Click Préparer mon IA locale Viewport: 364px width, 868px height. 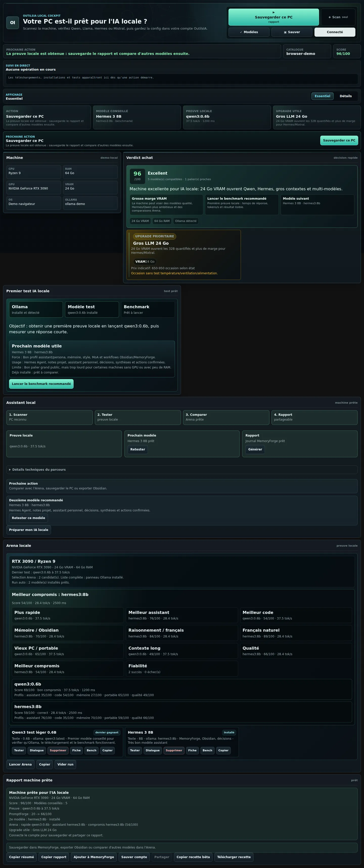point(29,530)
